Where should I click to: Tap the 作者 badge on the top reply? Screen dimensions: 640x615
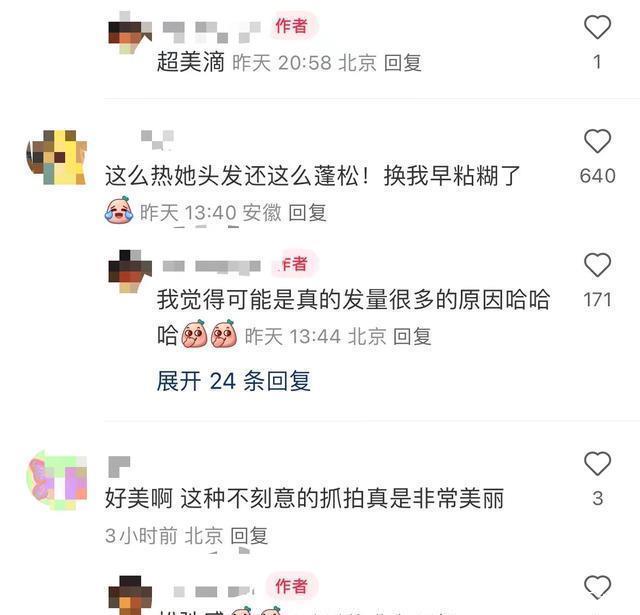291,26
